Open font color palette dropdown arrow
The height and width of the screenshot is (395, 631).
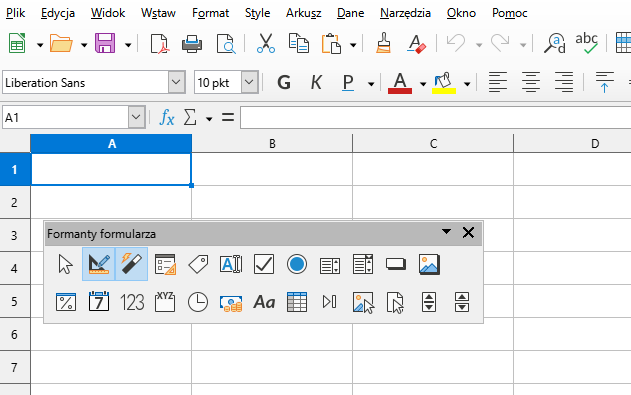coord(423,84)
